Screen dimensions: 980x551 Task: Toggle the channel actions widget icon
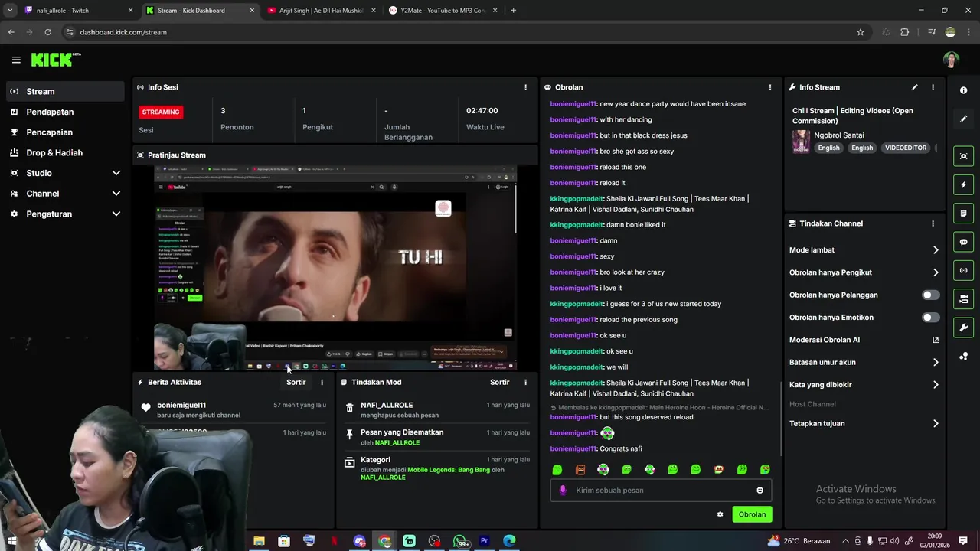(963, 298)
